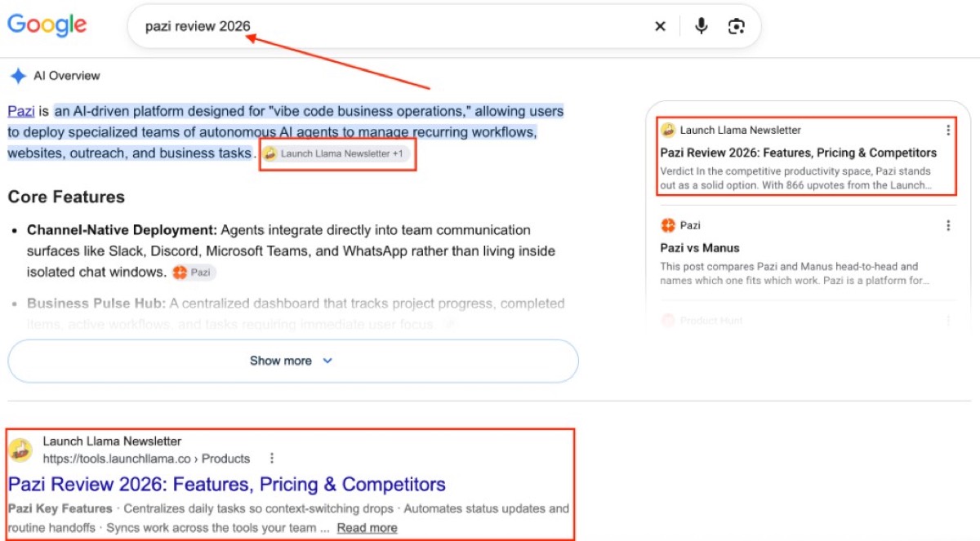Click 'Launch Llama Newsletter' label in sidebar card
This screenshot has width=980, height=541.
pos(740,130)
